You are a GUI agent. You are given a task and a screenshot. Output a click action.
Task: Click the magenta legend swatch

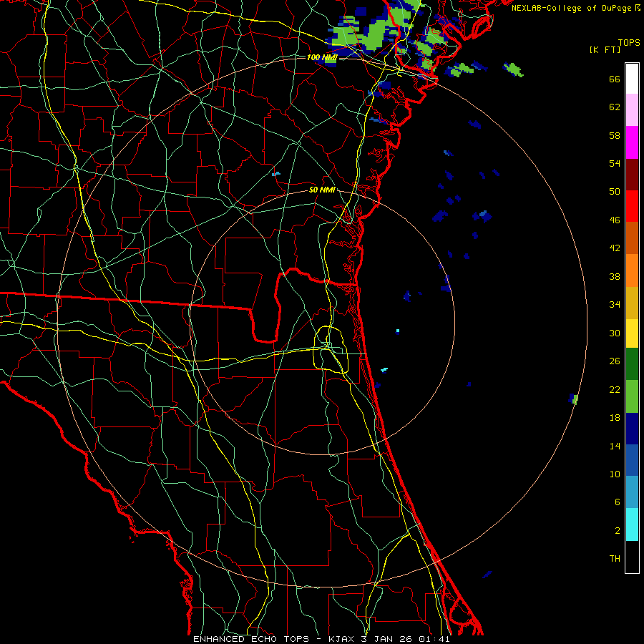[632, 142]
